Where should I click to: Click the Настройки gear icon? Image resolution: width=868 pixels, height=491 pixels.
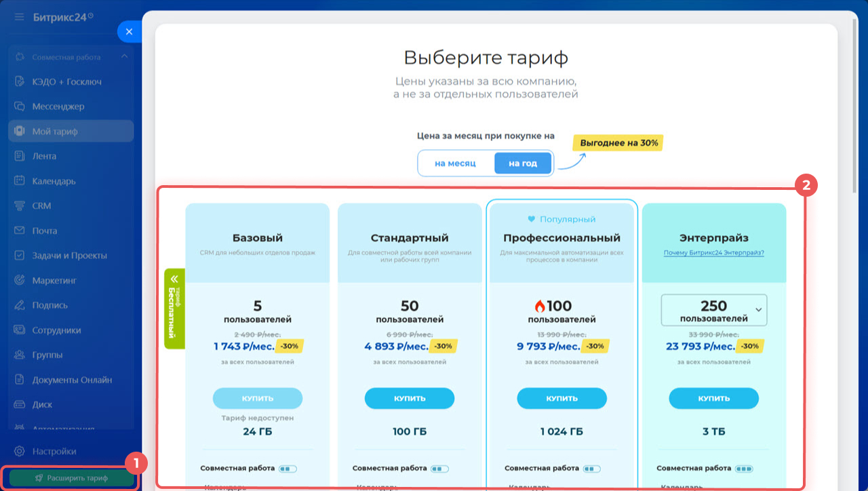[x=20, y=451]
